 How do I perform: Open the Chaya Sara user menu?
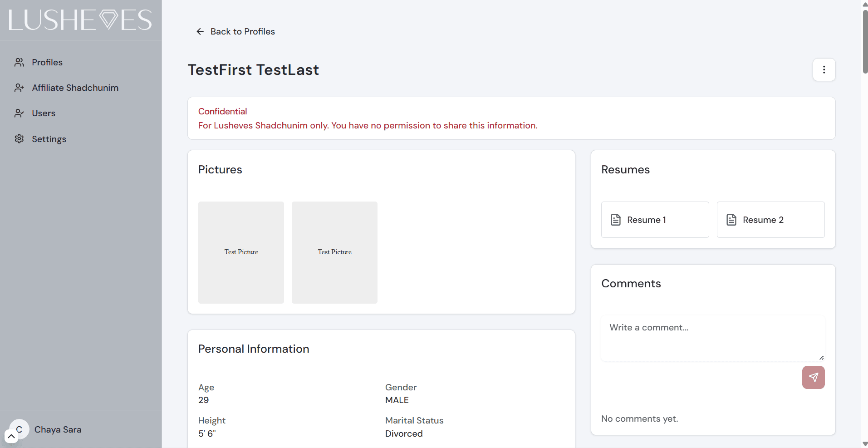point(58,429)
